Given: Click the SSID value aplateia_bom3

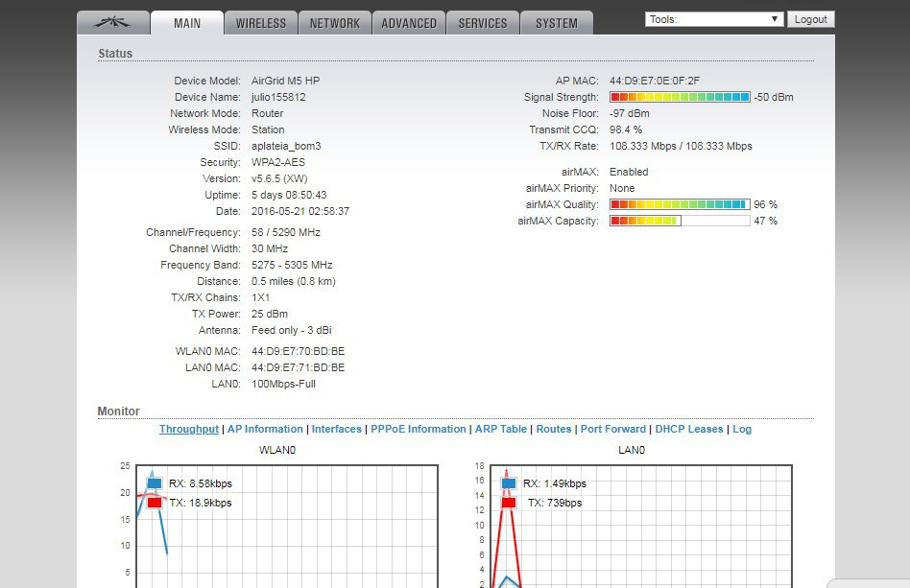Looking at the screenshot, I should [x=286, y=146].
